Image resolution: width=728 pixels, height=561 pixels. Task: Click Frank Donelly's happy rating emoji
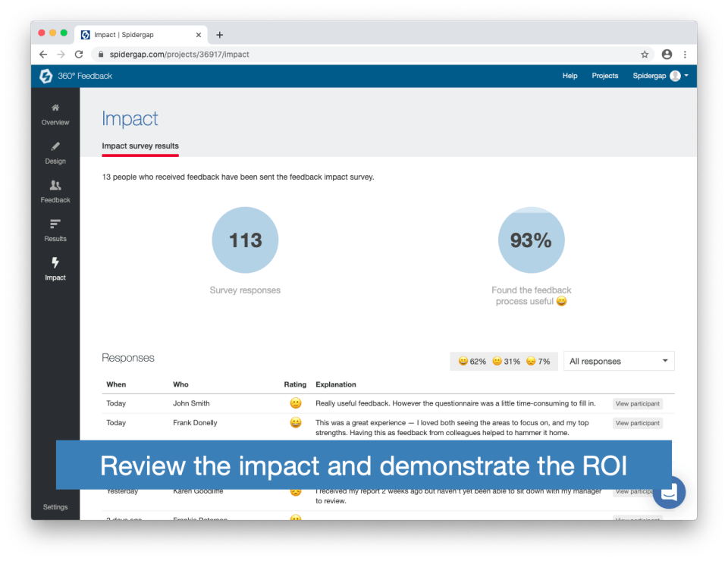click(x=295, y=422)
